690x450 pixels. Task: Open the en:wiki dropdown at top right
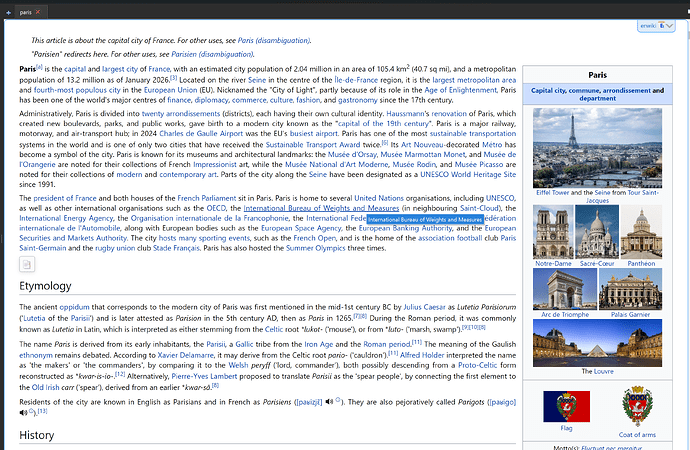pos(650,25)
